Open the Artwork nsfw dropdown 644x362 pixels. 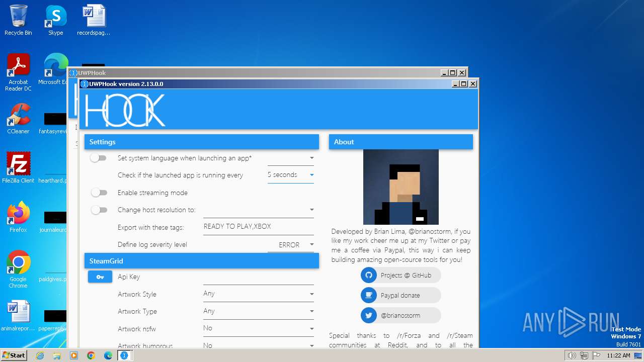tap(259, 328)
